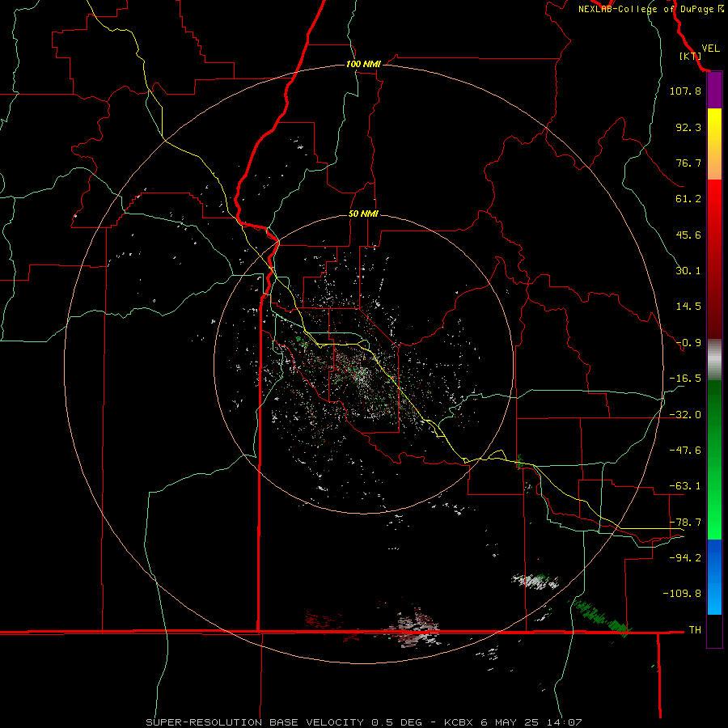
Task: Select the -0.9 scale value
Action: 688,343
